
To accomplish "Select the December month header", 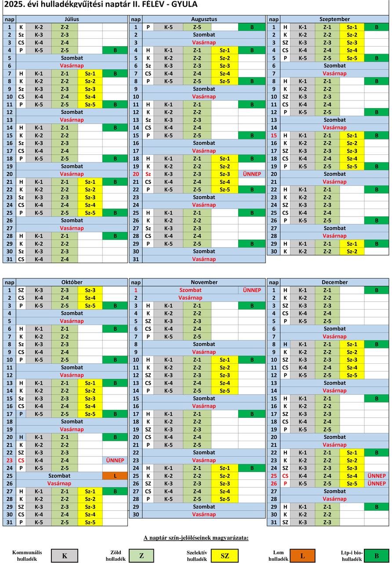I will [335, 282].
